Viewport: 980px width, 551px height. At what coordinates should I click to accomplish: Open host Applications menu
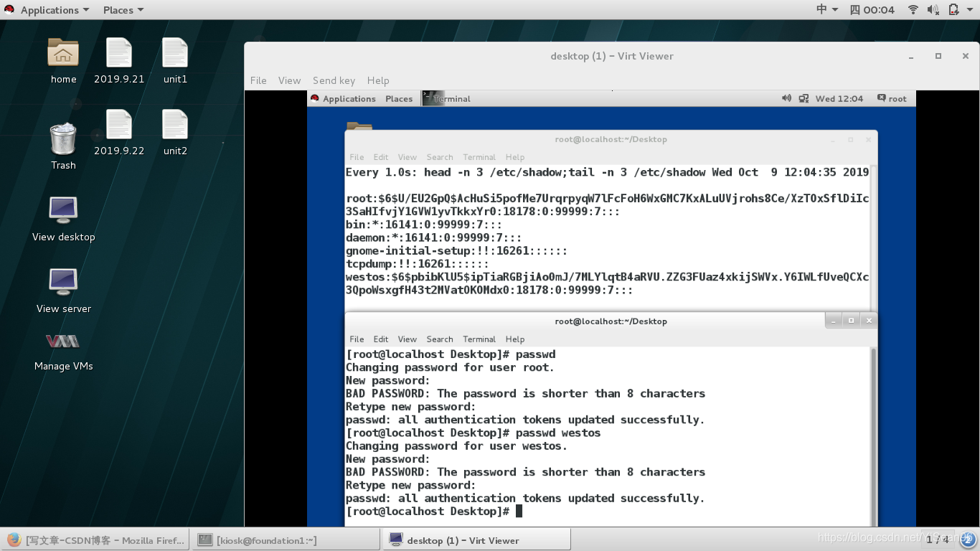pyautogui.click(x=55, y=10)
